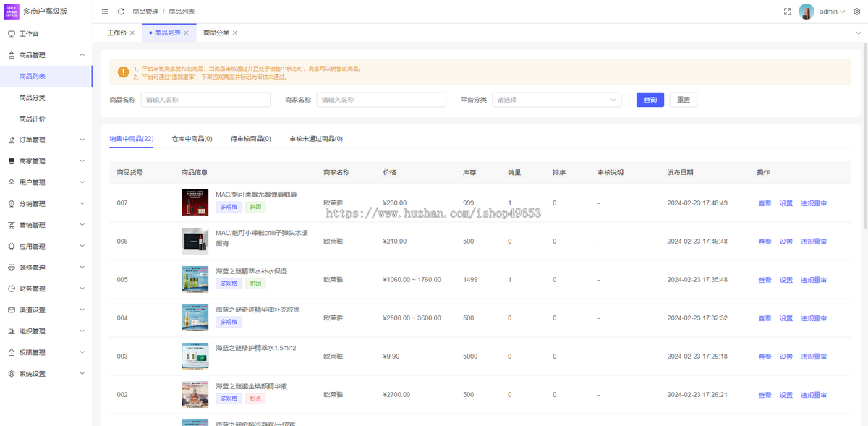This screenshot has height=426, width=868.
Task: Click 设置 for product 006
Action: click(x=786, y=242)
